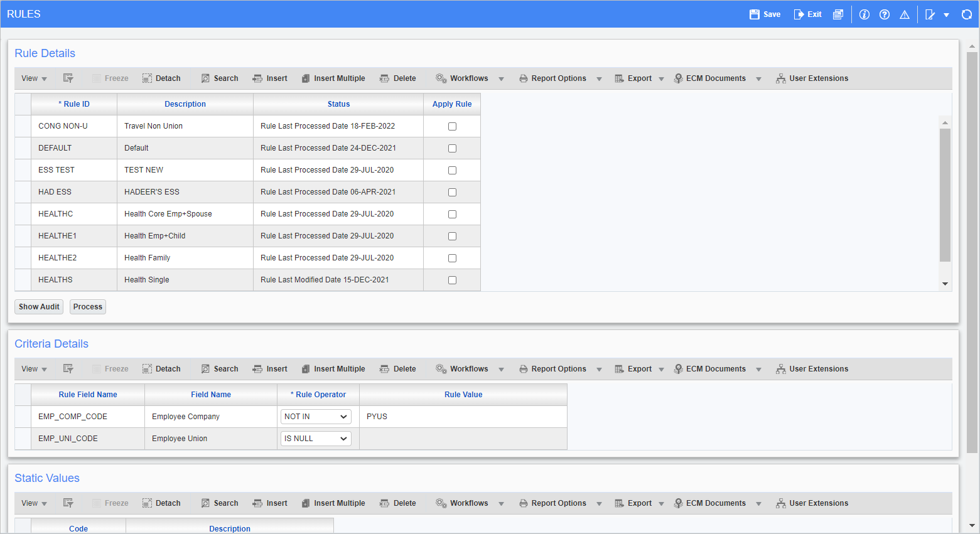This screenshot has height=534, width=980.
Task: Open the NOT IN rule operator dropdown
Action: point(316,417)
